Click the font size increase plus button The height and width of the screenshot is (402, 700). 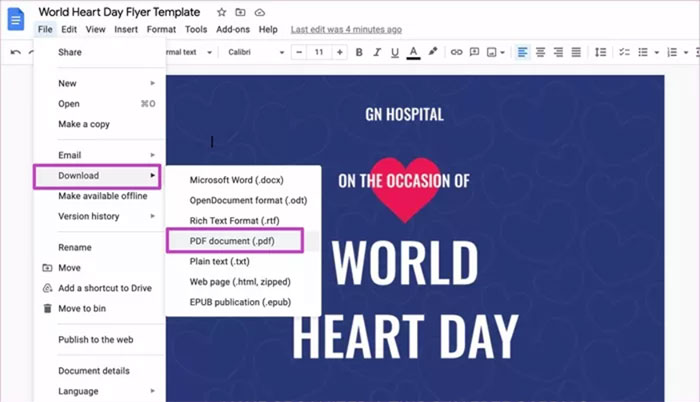[338, 52]
